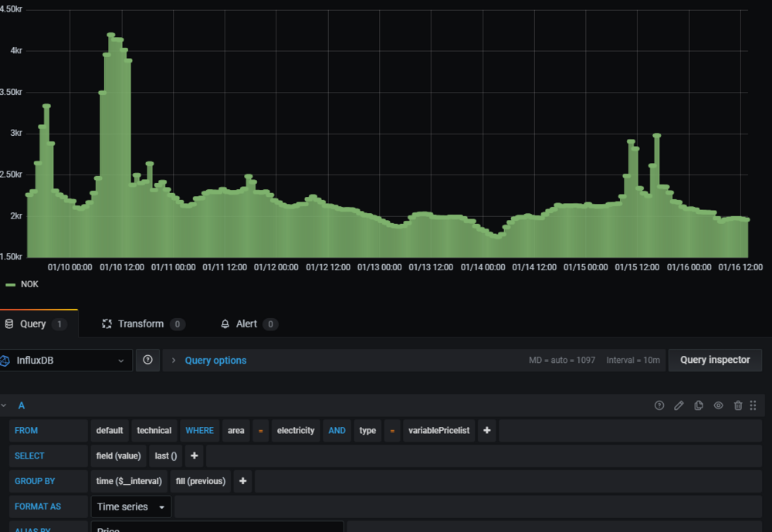This screenshot has width=772, height=532.
Task: Click the help icon in query A row
Action: 659,405
